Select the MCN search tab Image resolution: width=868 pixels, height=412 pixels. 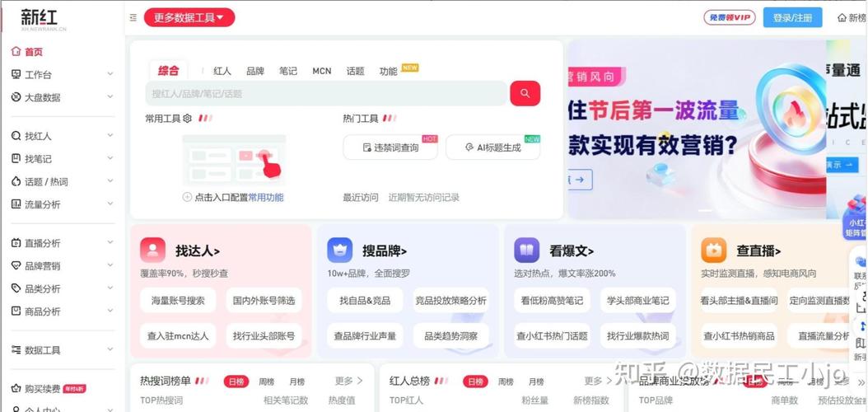point(322,71)
